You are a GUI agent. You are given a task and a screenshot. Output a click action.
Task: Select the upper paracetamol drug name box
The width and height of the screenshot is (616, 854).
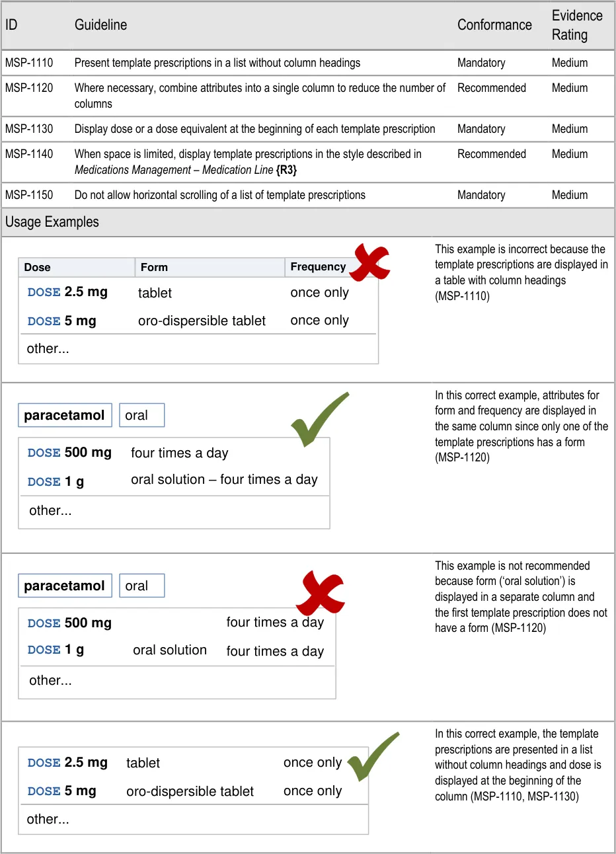[x=64, y=415]
